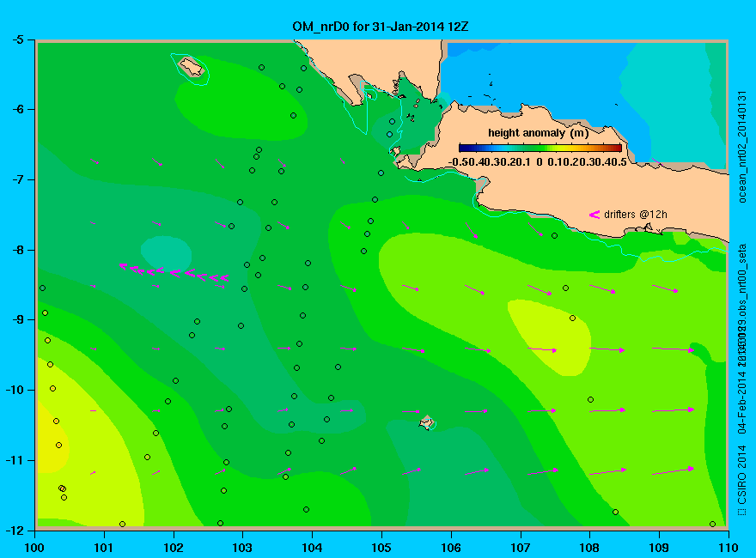Click longitude tick label 102

(173, 548)
